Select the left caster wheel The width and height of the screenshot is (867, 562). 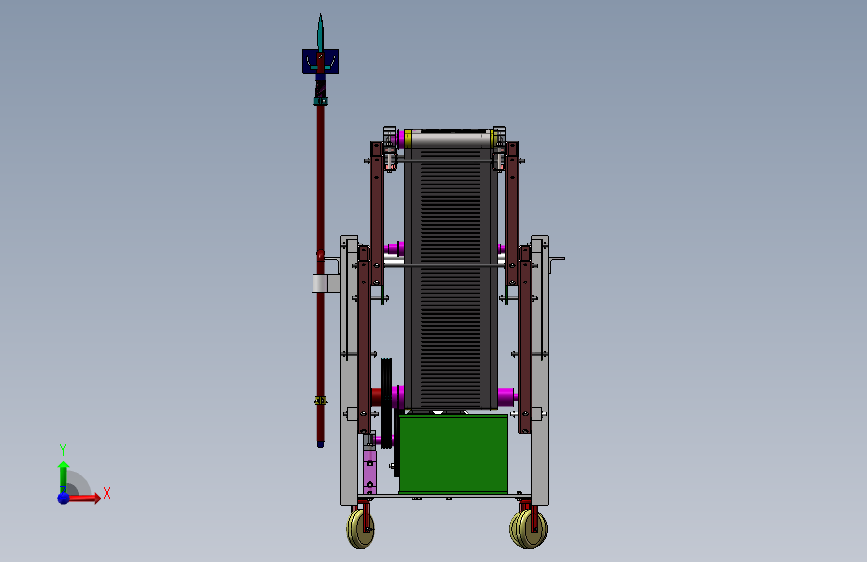coord(361,528)
